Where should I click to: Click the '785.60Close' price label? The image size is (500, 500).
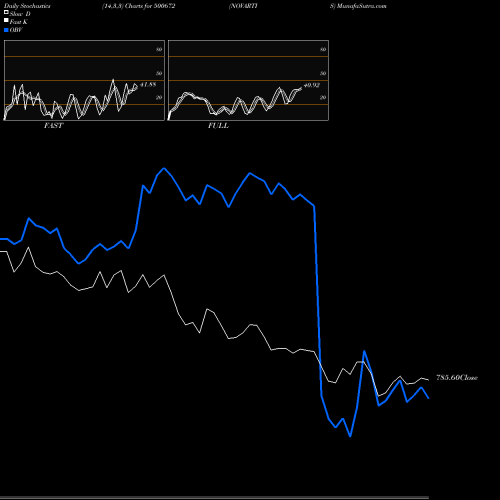click(x=457, y=378)
